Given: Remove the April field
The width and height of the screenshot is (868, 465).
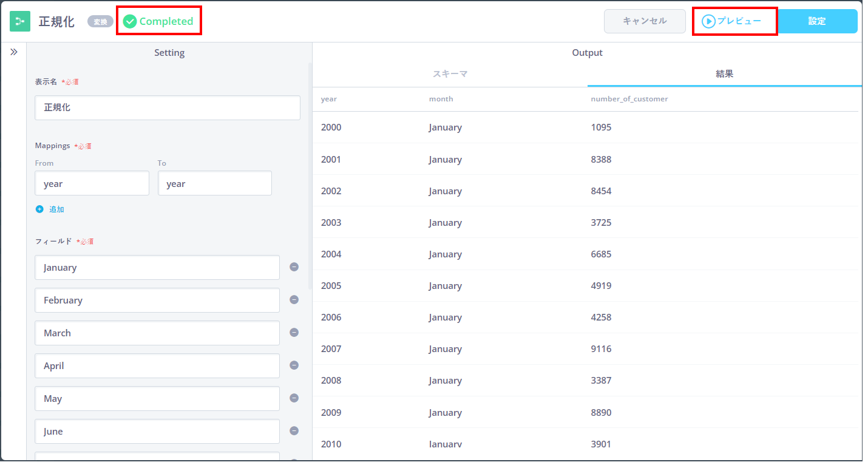Looking at the screenshot, I should coord(294,365).
